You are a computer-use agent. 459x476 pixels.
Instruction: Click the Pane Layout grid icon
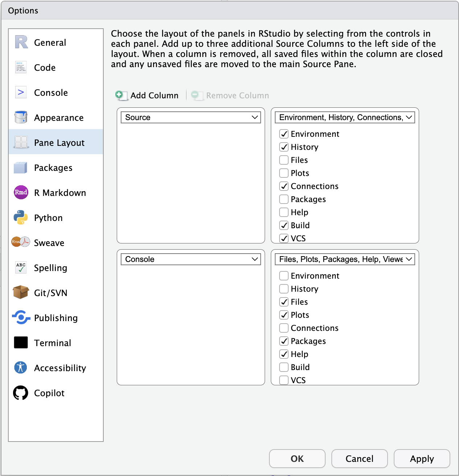click(x=21, y=142)
